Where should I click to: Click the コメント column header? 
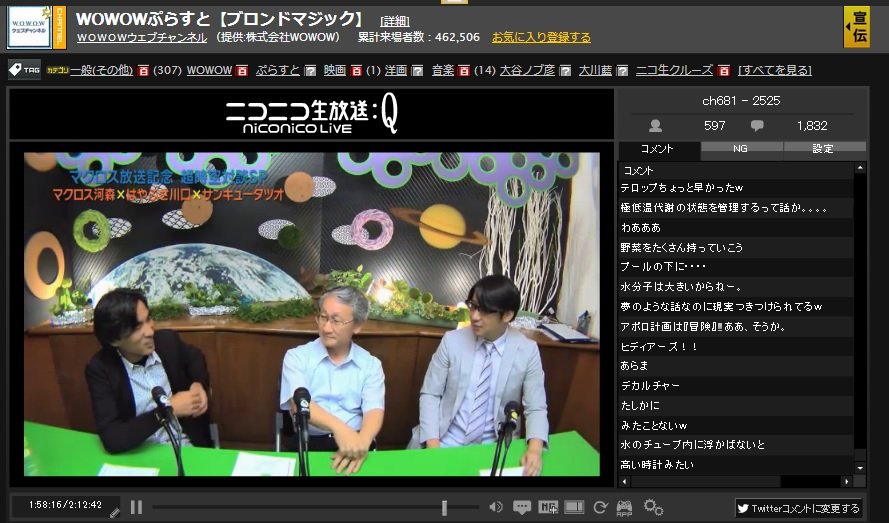(736, 171)
